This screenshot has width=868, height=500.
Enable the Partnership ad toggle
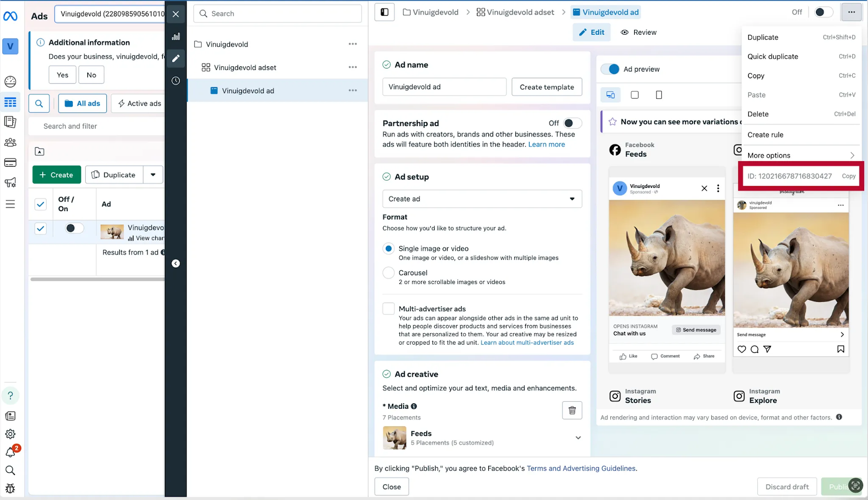click(572, 123)
